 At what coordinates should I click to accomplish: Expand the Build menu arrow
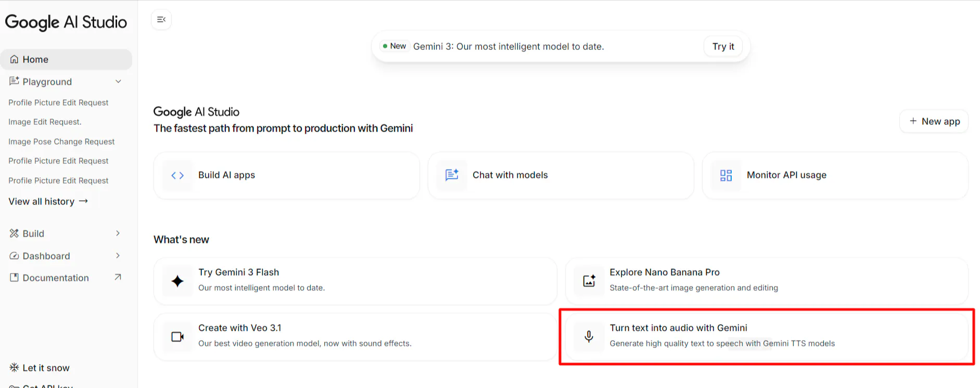pyautogui.click(x=118, y=234)
